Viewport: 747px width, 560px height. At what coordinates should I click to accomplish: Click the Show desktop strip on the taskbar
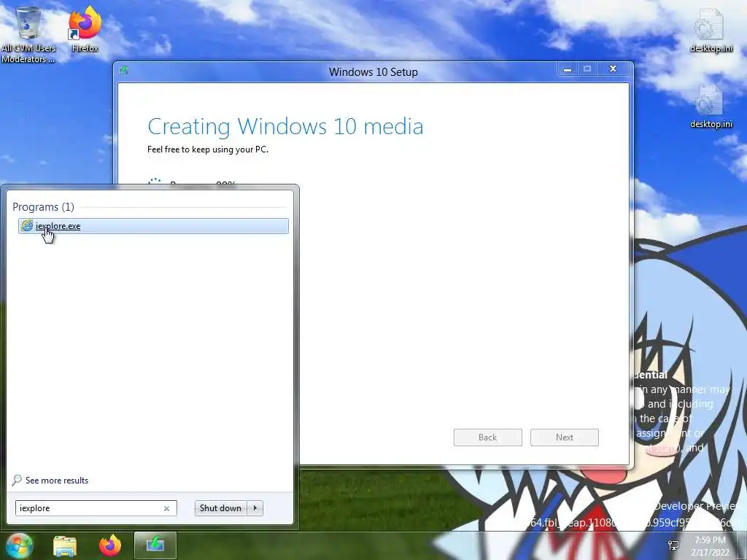point(742,545)
